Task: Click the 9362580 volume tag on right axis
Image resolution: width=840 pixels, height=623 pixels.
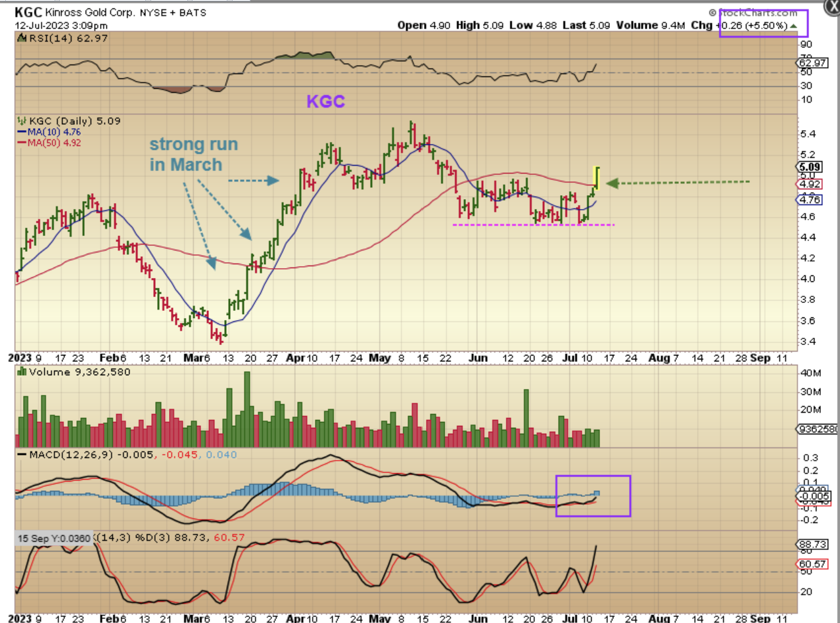Action: tap(818, 430)
